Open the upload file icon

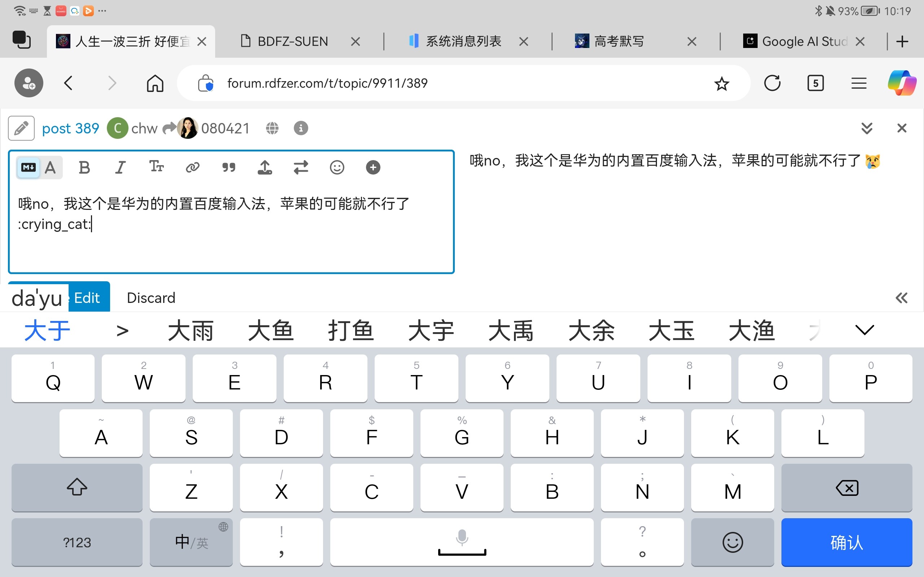pos(265,168)
